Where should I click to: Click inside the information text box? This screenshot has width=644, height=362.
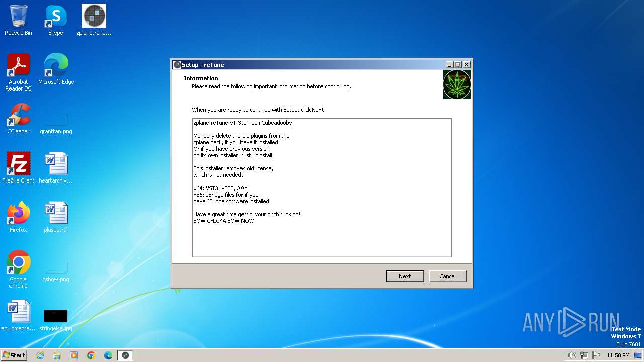click(322, 188)
